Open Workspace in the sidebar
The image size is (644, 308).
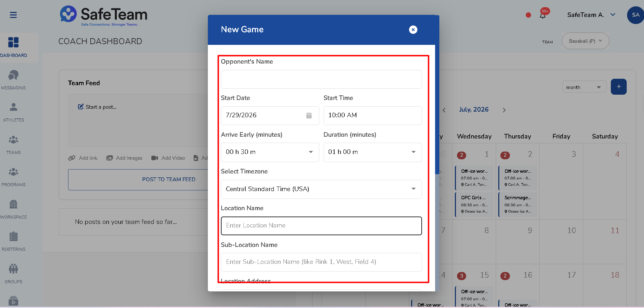[x=13, y=209]
